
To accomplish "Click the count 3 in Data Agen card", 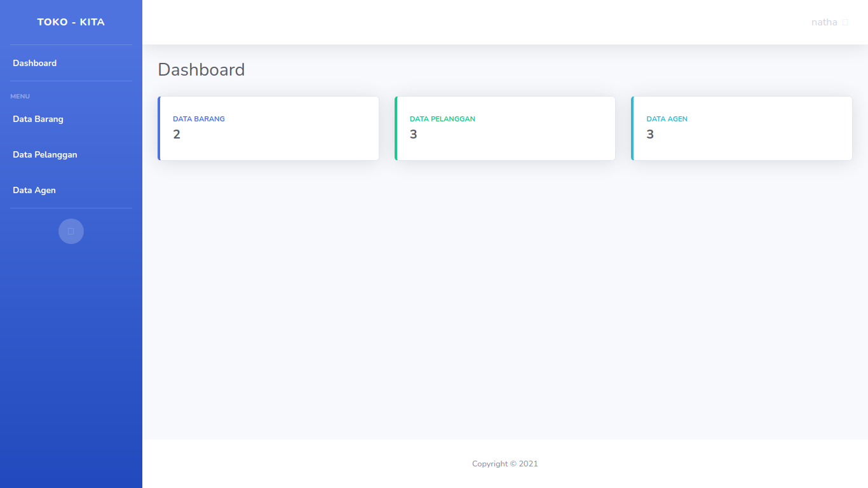I will 650,134.
